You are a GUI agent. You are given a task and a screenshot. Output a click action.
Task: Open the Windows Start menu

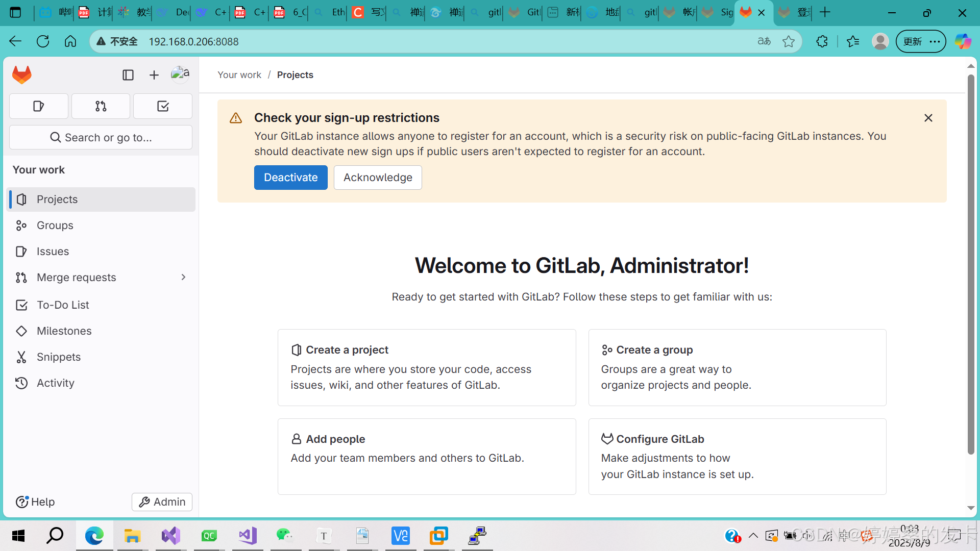click(18, 536)
